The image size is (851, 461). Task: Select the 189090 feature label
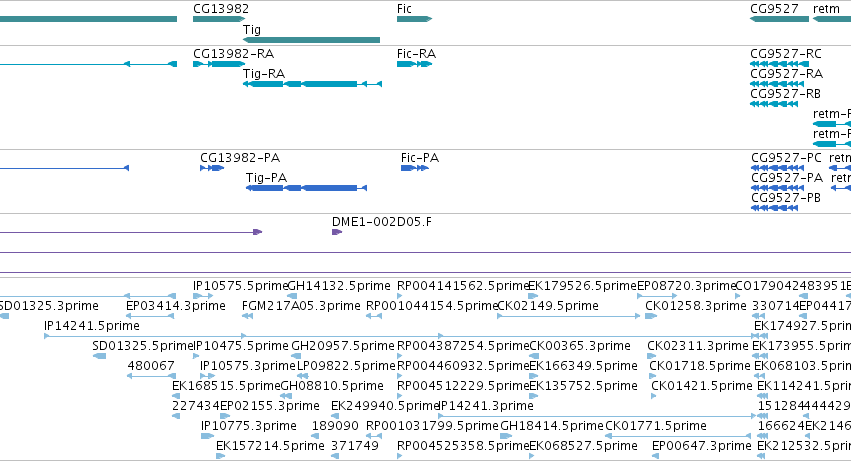pyautogui.click(x=335, y=427)
